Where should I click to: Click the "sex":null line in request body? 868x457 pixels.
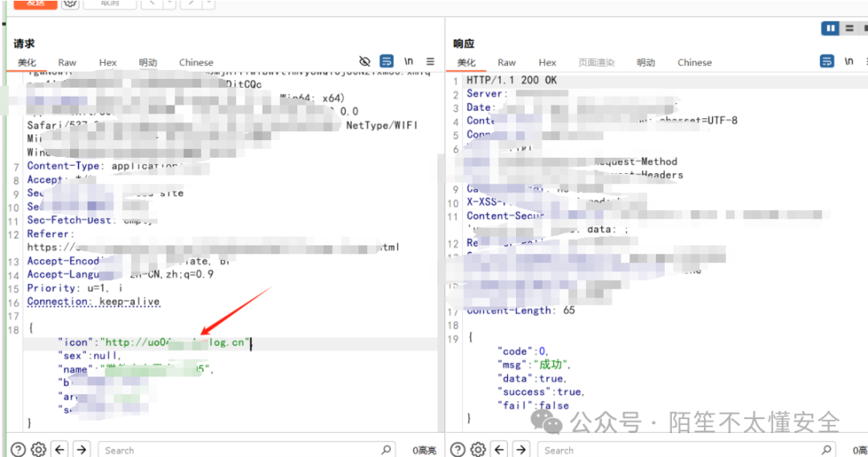point(89,356)
